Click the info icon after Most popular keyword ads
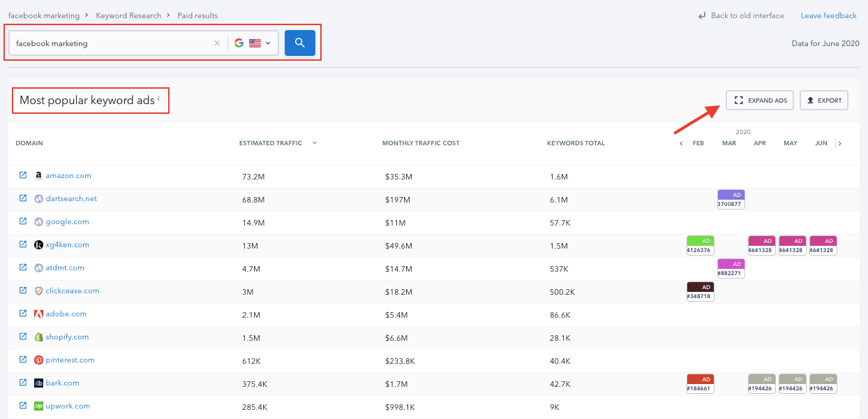The image size is (868, 419). (158, 98)
